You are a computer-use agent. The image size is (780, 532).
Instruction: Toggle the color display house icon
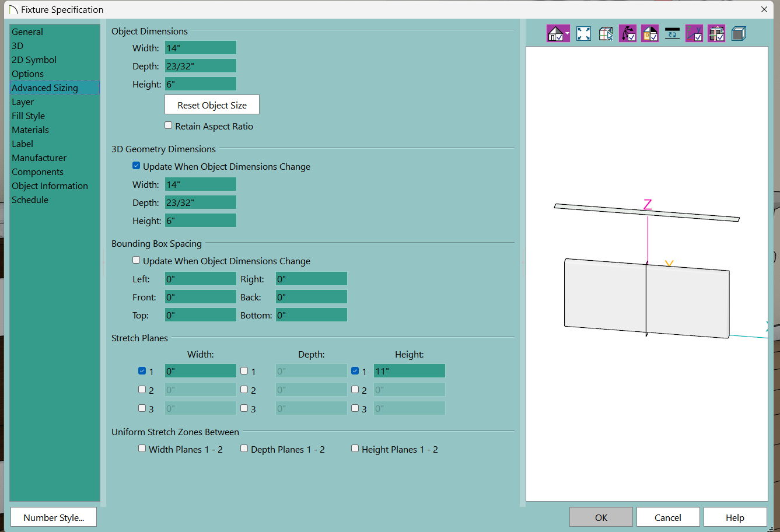click(x=650, y=34)
